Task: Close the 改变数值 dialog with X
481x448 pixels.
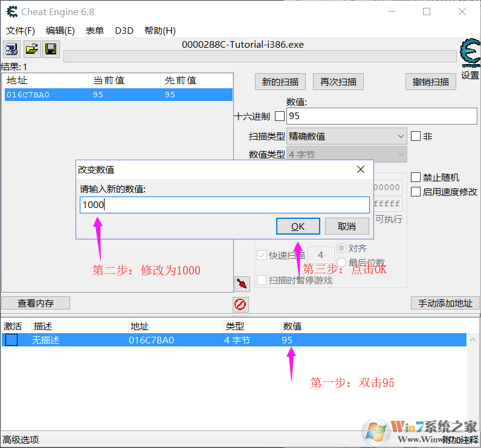Action: pyautogui.click(x=361, y=169)
